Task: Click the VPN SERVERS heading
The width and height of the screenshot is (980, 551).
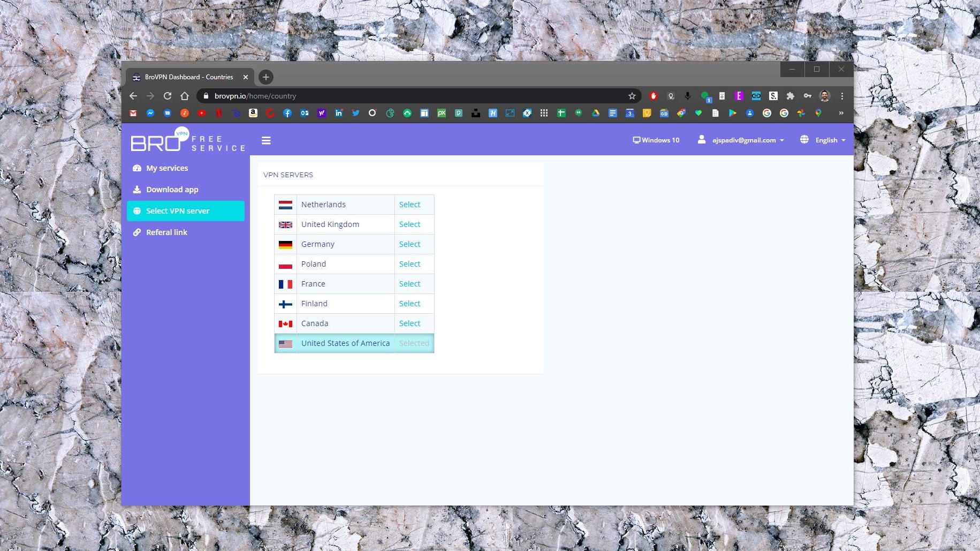Action: pyautogui.click(x=288, y=175)
